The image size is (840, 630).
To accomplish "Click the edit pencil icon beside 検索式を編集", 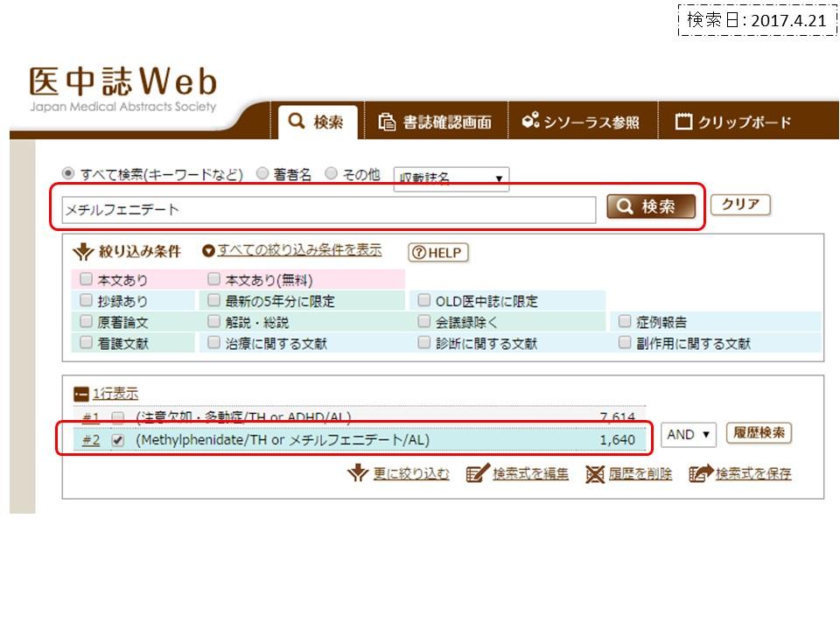I will (x=478, y=473).
